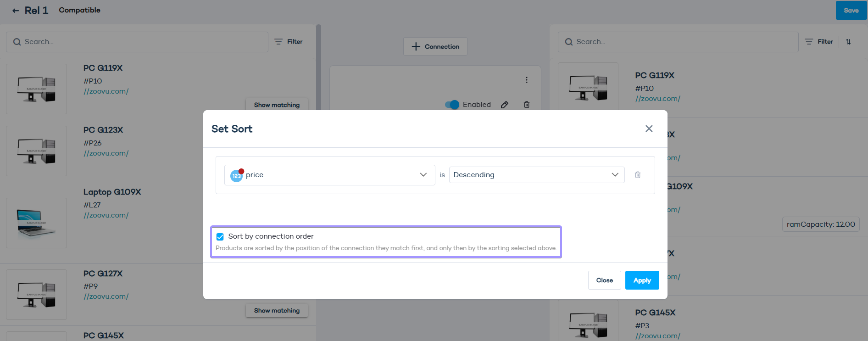868x341 pixels.
Task: Open zoovu.com link under right-panel PC G119X
Action: coord(657,99)
